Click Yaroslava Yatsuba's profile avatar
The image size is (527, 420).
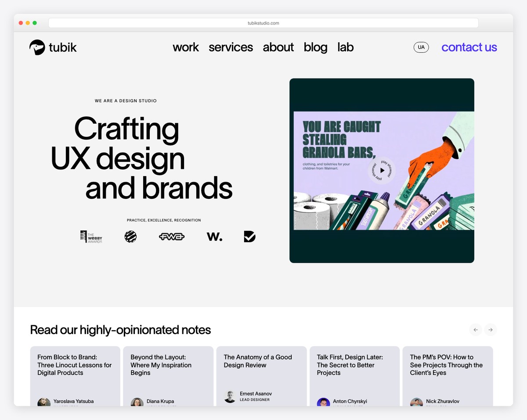pos(44,402)
